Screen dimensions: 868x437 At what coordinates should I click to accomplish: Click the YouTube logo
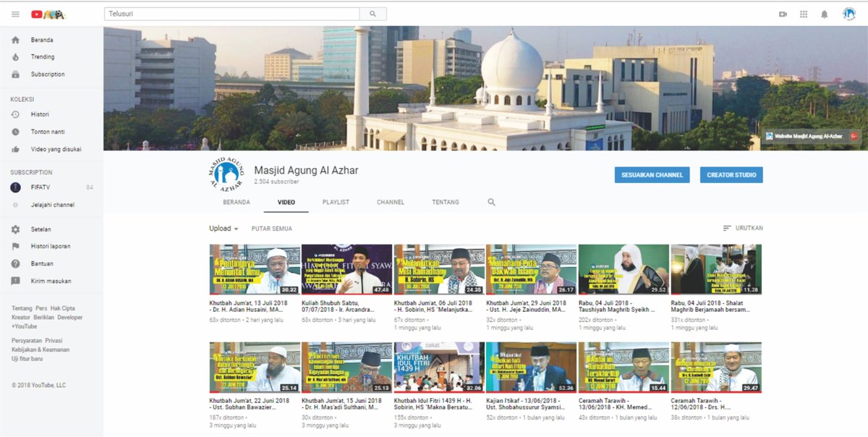pyautogui.click(x=48, y=14)
